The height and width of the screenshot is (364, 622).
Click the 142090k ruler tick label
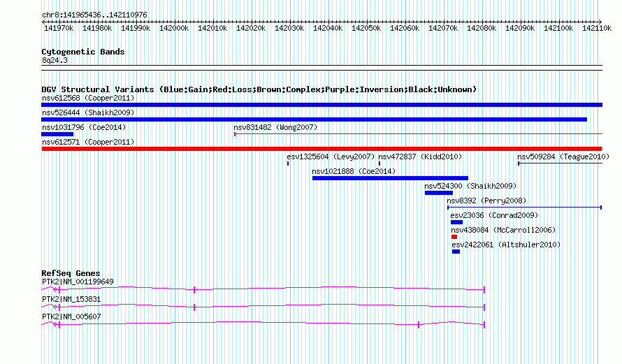(x=520, y=29)
